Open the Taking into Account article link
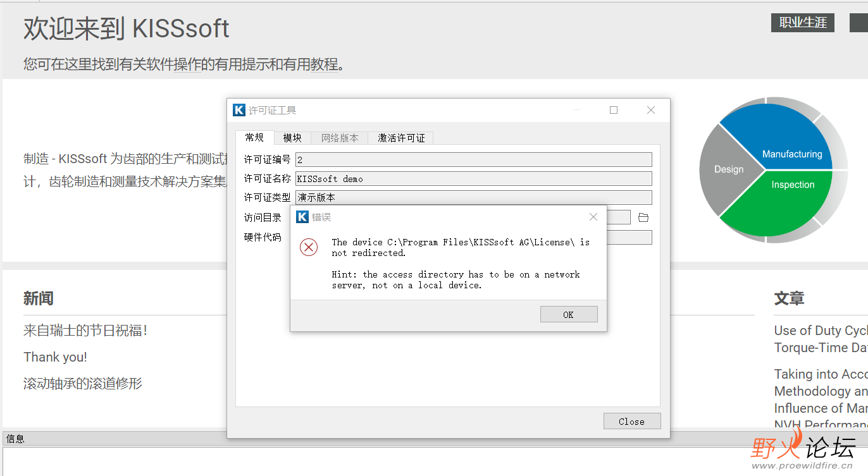This screenshot has width=868, height=476. click(x=821, y=400)
